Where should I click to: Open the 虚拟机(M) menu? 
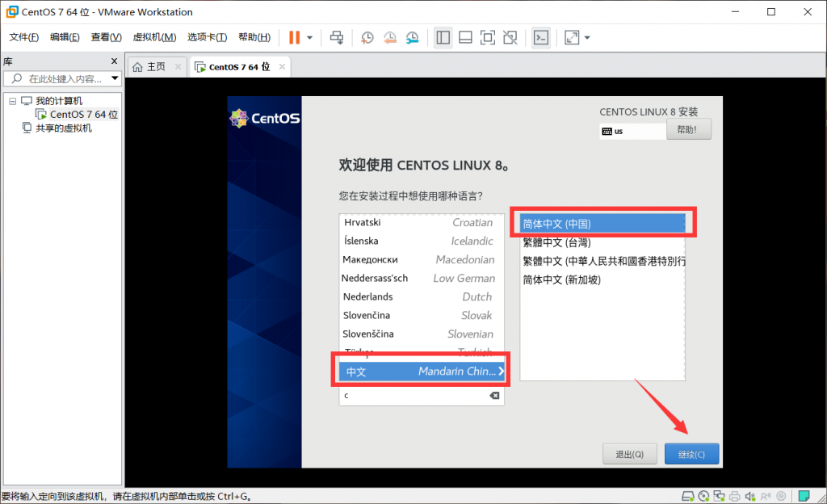click(154, 37)
